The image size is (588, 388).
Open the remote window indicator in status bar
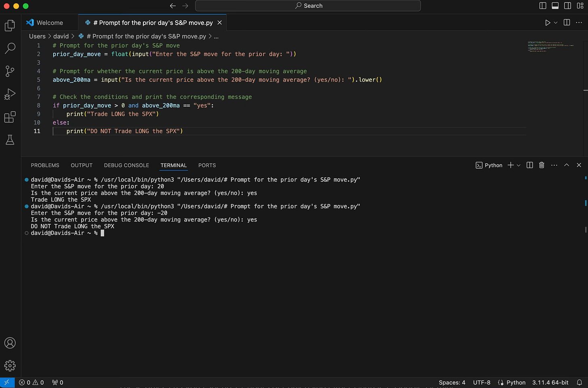coord(7,382)
